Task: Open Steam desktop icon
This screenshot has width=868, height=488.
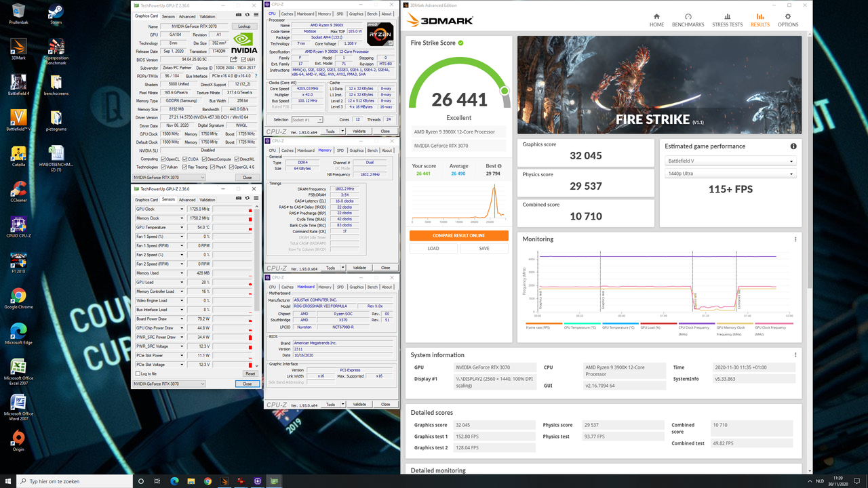Action: 56,14
